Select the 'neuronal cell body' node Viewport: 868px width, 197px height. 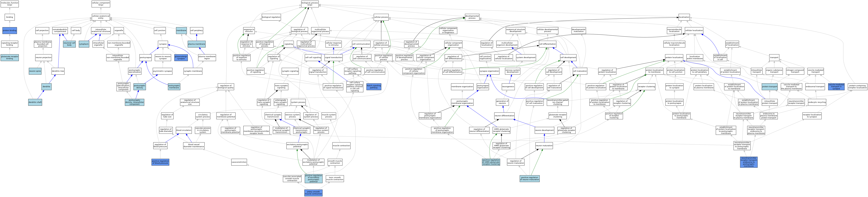[69, 44]
